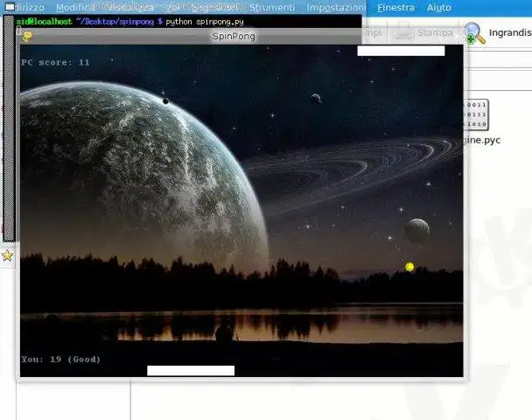The height and width of the screenshot is (420, 532).
Task: Click the SpinPong window's pygame icon
Action: (x=27, y=36)
